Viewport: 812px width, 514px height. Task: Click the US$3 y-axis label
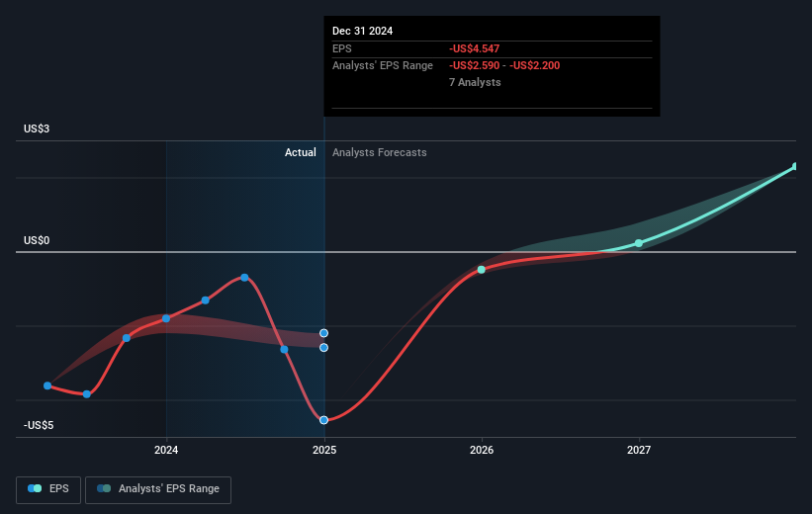tap(37, 128)
